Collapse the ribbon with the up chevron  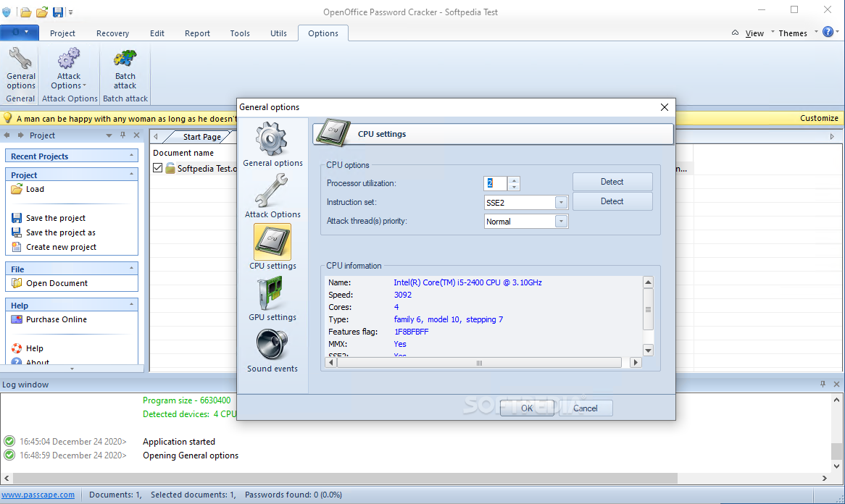click(735, 33)
